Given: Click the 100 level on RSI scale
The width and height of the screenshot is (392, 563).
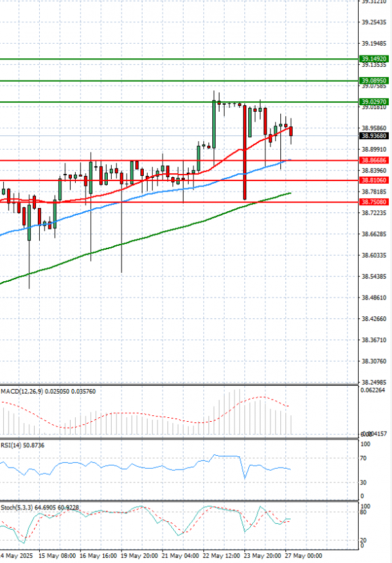Looking at the screenshot, I should point(365,444).
